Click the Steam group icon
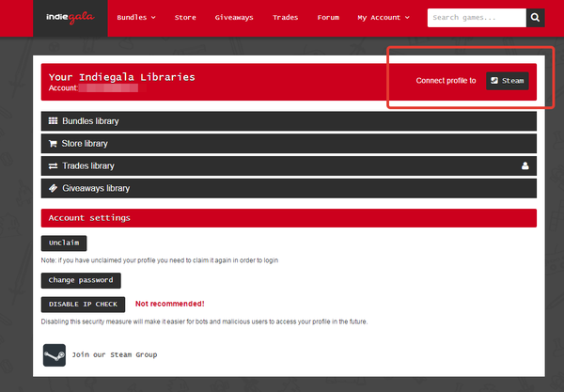This screenshot has height=392, width=564. (54, 354)
